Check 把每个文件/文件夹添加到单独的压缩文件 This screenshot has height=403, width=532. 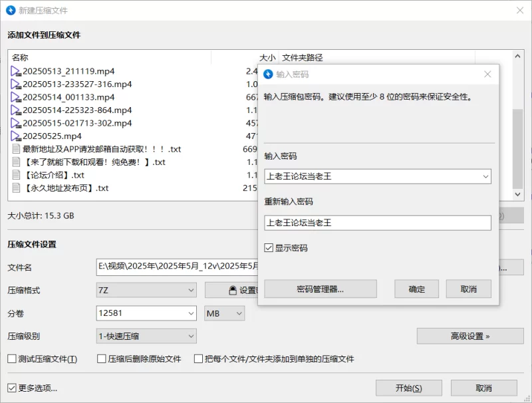(x=198, y=359)
